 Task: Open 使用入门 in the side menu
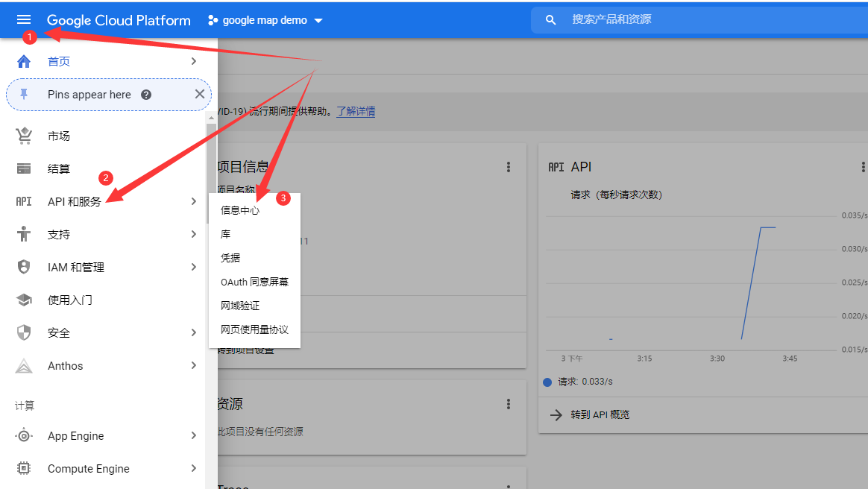pyautogui.click(x=70, y=300)
